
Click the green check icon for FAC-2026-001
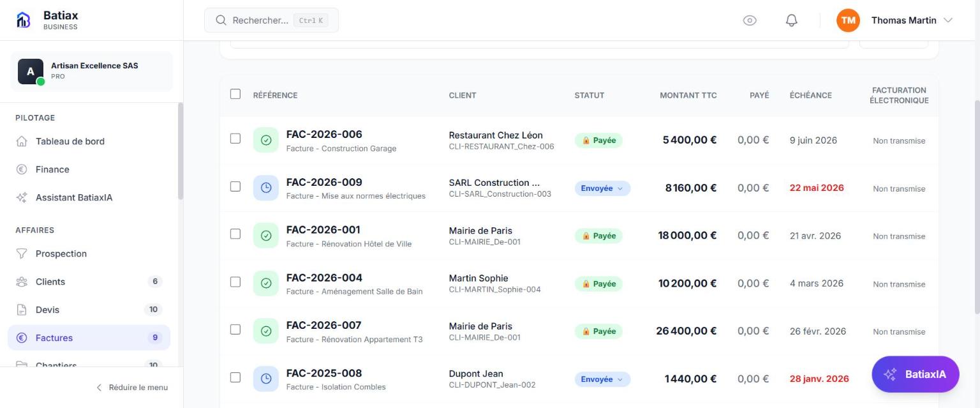point(266,236)
